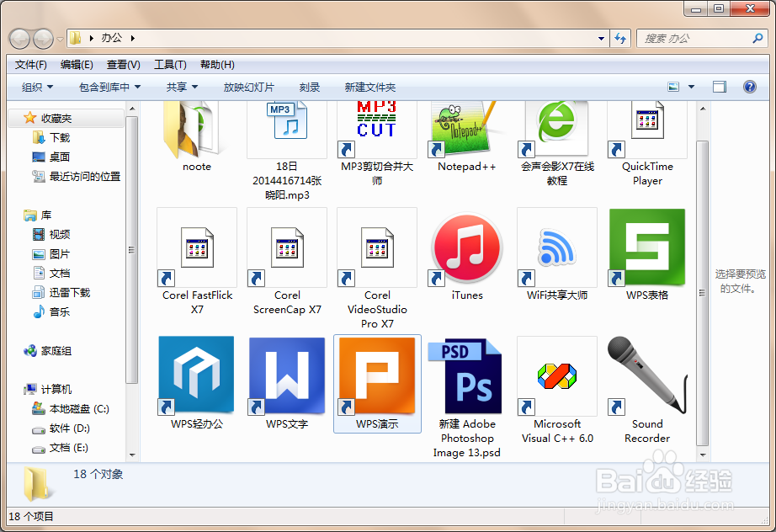This screenshot has width=776, height=532.
Task: Select the WPS文字 writer shortcut
Action: point(287,375)
